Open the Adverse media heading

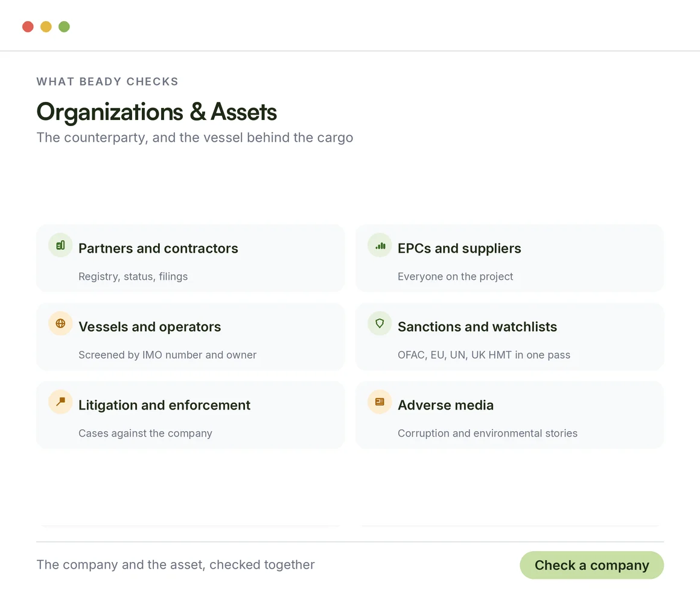click(445, 405)
